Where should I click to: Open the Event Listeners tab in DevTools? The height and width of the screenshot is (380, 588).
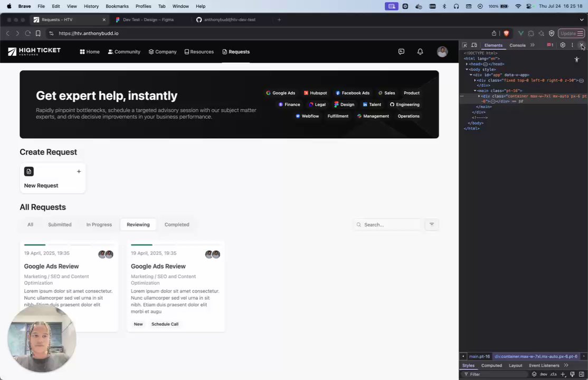click(544, 365)
